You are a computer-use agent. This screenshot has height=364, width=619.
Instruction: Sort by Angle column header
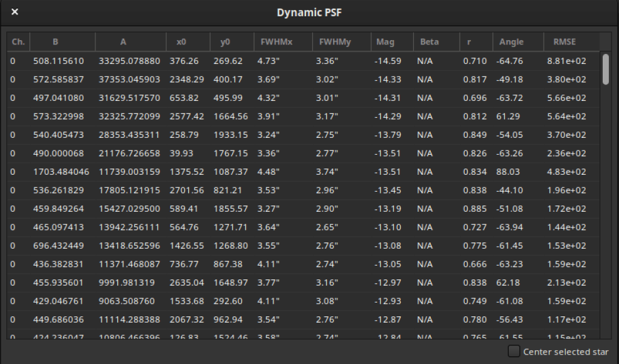(x=518, y=42)
